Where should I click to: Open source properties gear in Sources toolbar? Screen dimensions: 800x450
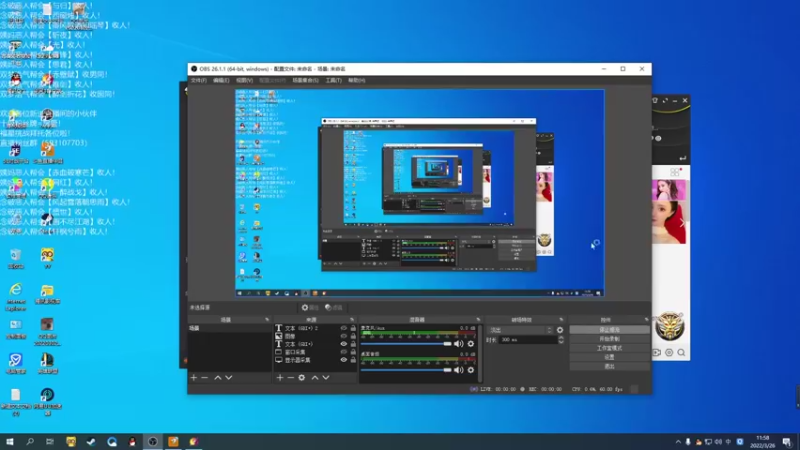click(302, 378)
